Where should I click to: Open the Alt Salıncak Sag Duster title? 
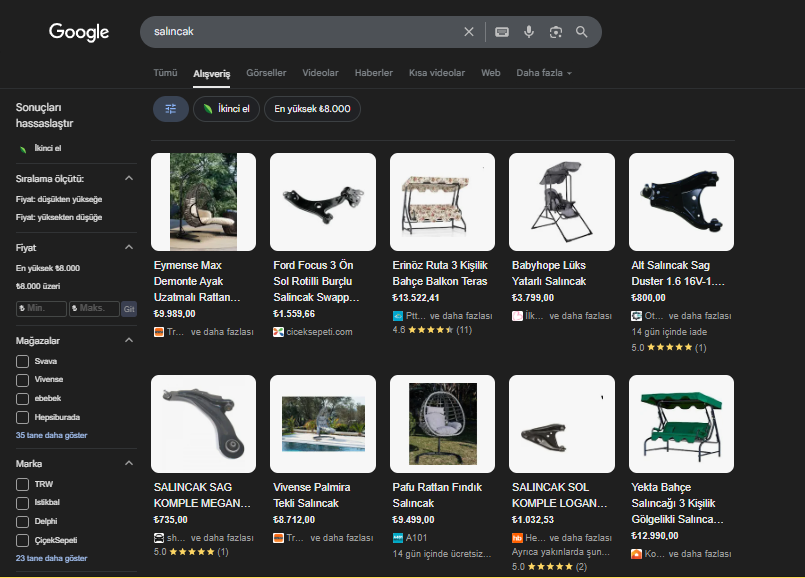click(678, 273)
